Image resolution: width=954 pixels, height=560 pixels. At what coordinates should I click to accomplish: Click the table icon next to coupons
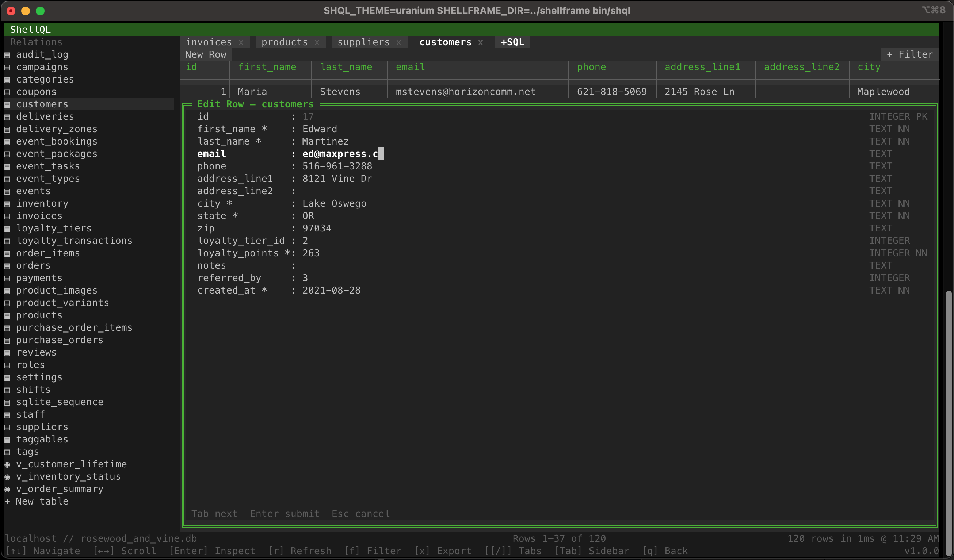[7, 92]
